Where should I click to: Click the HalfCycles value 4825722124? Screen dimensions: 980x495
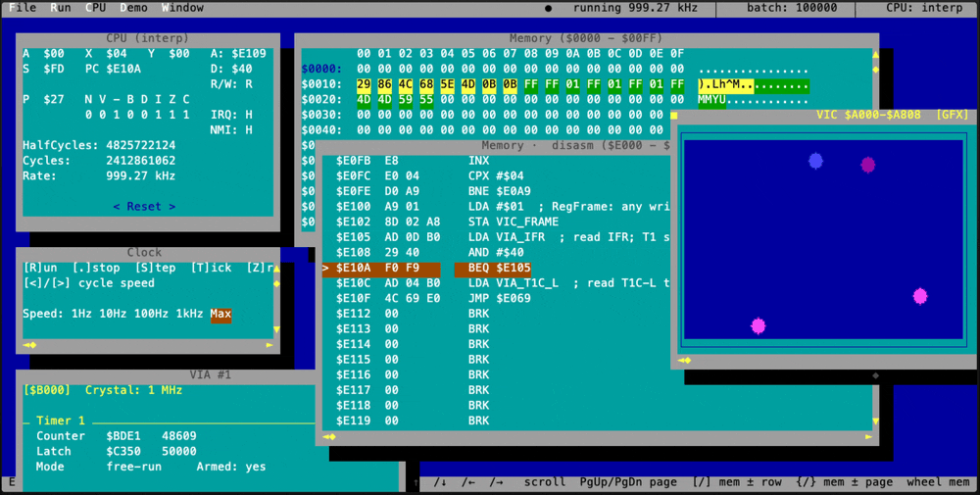click(140, 145)
